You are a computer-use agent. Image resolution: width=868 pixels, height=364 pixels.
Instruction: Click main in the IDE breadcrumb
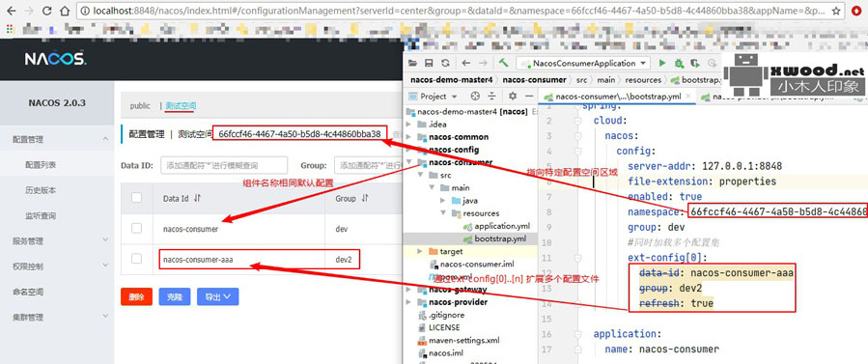[x=605, y=80]
